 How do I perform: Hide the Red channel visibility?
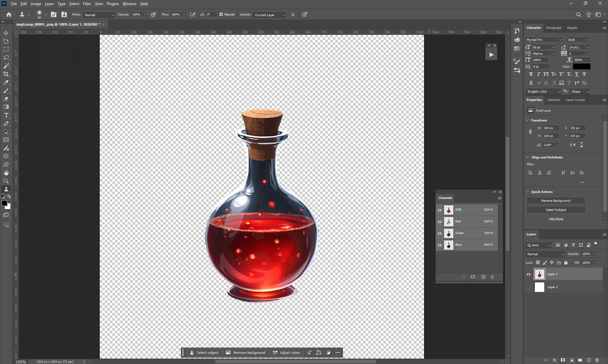coord(440,221)
